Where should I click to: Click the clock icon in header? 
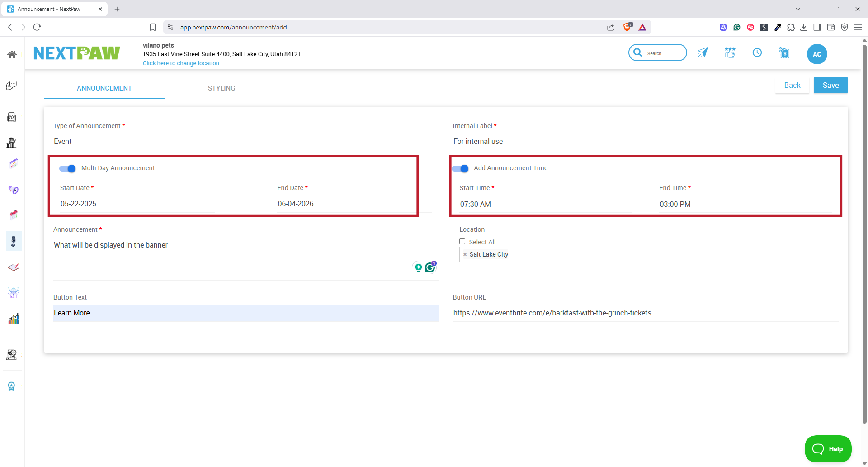pos(757,53)
